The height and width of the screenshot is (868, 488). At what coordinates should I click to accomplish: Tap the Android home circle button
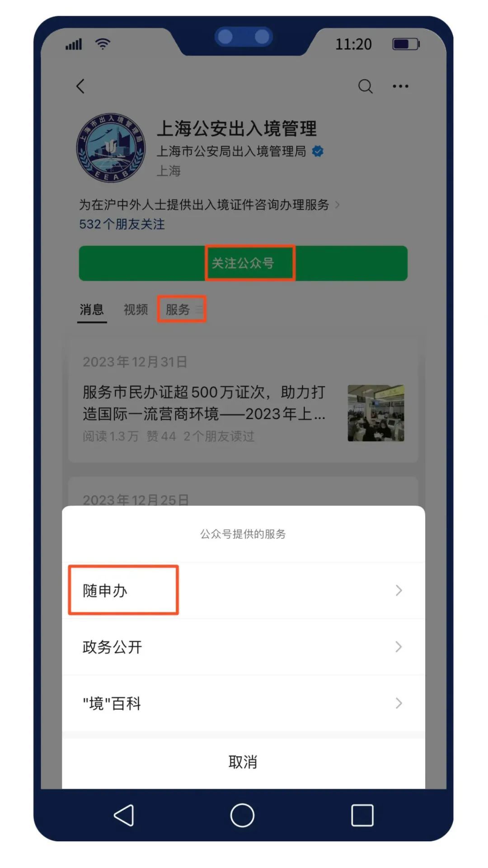coord(242,815)
